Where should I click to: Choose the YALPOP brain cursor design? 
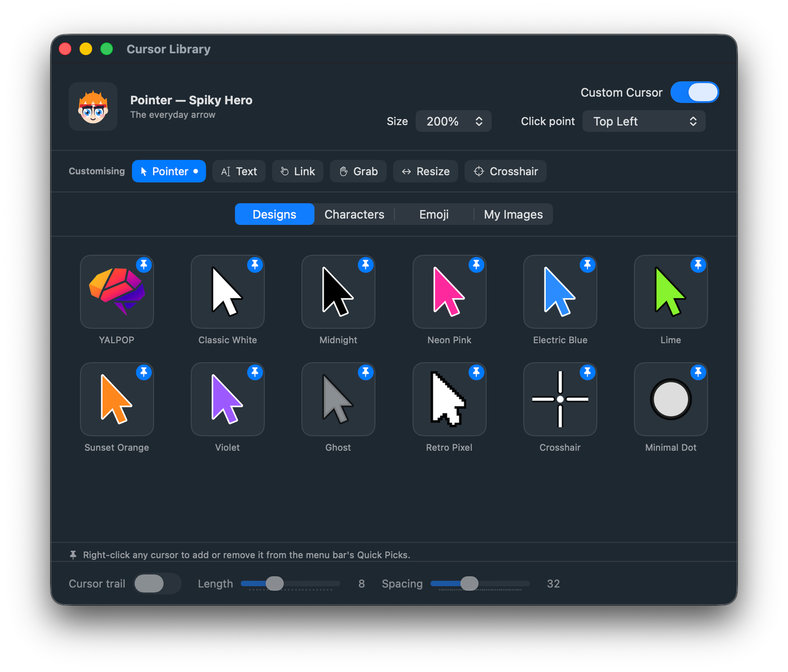pos(117,292)
